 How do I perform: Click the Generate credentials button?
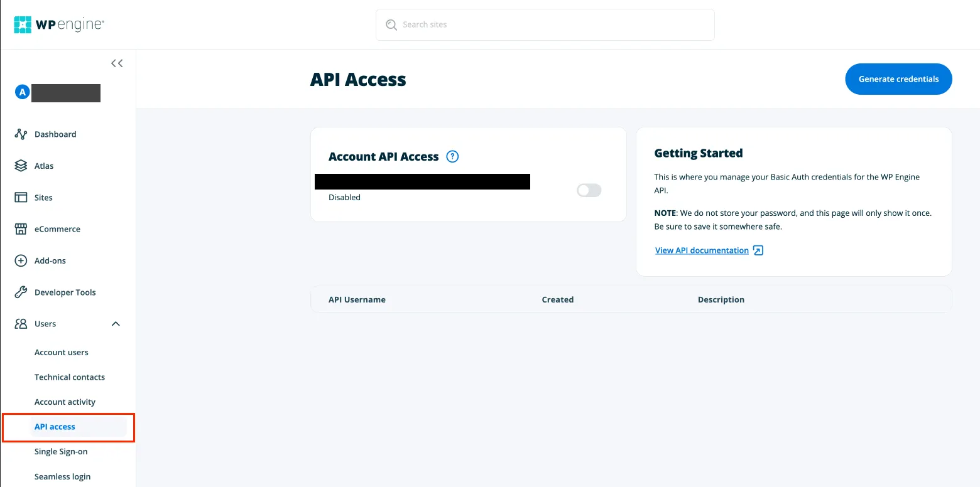pyautogui.click(x=898, y=79)
